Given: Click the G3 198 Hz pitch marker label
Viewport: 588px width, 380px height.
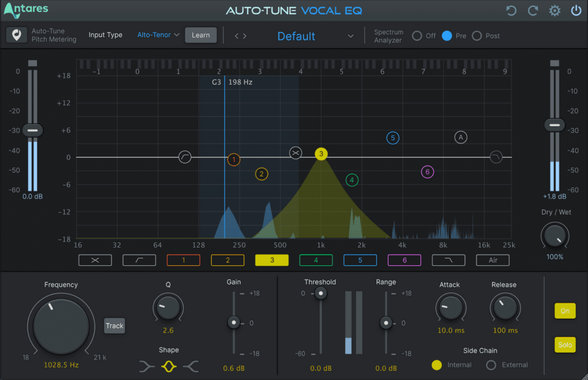Looking at the screenshot, I should tap(232, 82).
